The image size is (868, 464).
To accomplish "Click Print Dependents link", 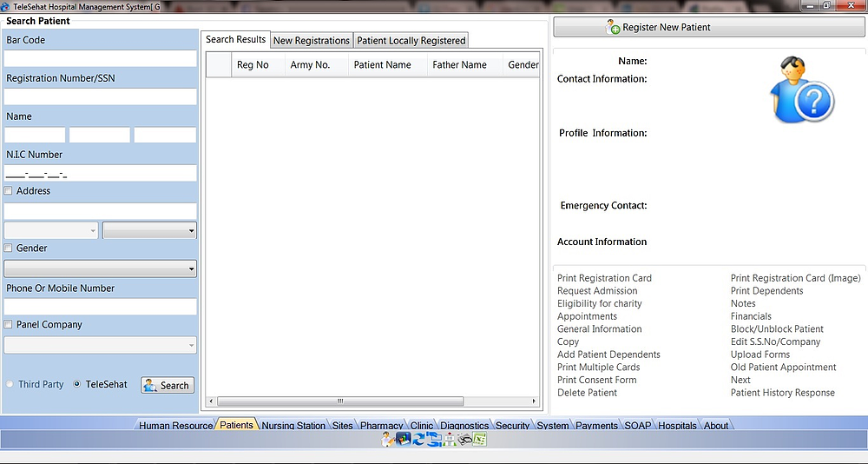I will coord(766,291).
